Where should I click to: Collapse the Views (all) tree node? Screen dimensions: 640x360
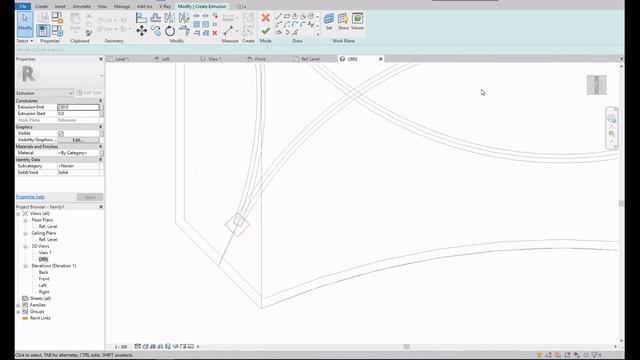pyautogui.click(x=18, y=213)
